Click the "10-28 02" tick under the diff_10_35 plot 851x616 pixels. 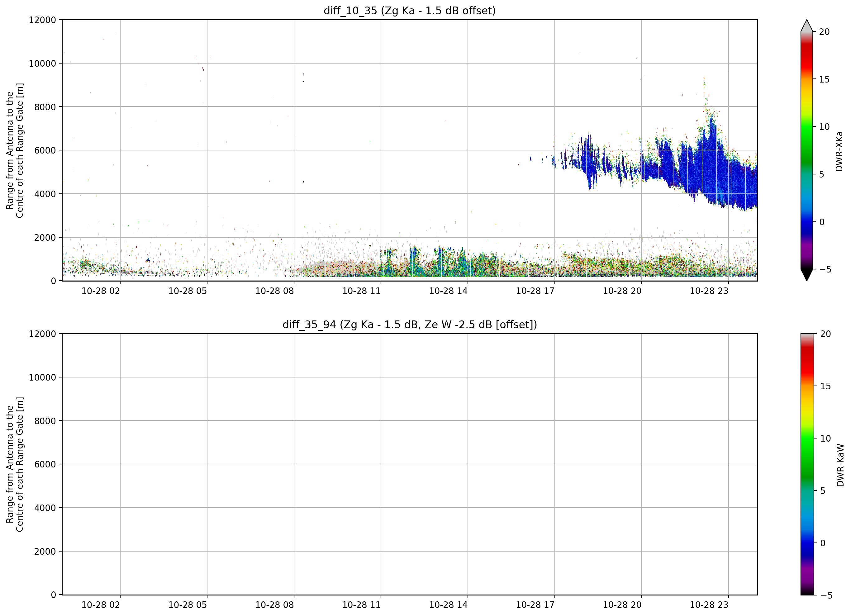click(x=101, y=291)
